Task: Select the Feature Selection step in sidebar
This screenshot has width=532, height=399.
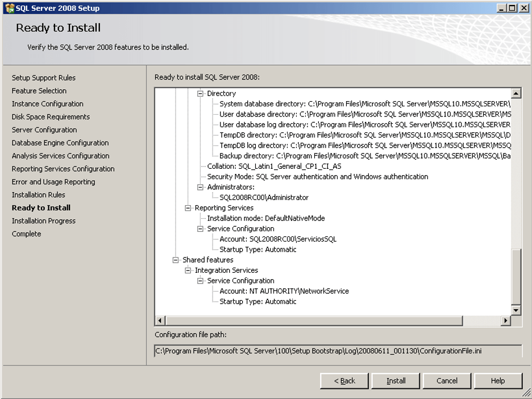Action: pos(39,91)
